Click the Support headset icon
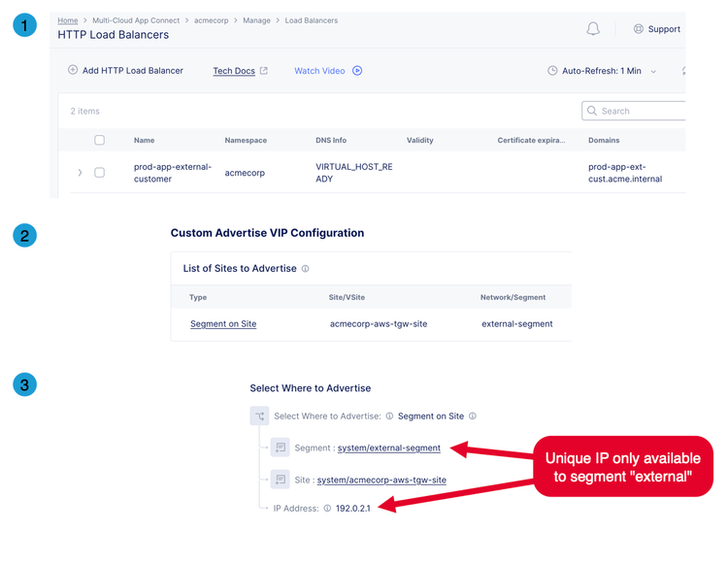Viewport: 728px width, 564px height. click(x=639, y=29)
